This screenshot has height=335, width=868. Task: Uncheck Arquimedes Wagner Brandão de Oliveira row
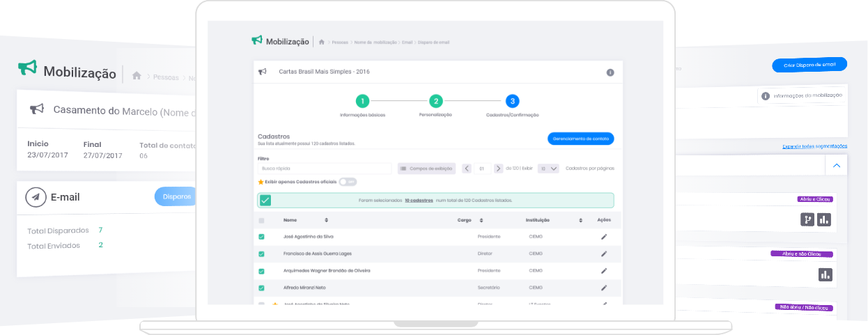262,271
